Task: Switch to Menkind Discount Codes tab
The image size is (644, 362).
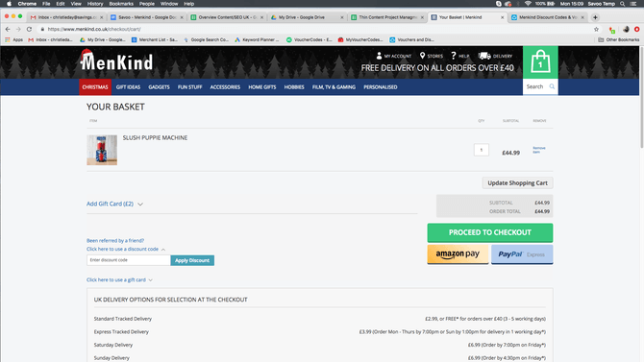Action: point(548,17)
